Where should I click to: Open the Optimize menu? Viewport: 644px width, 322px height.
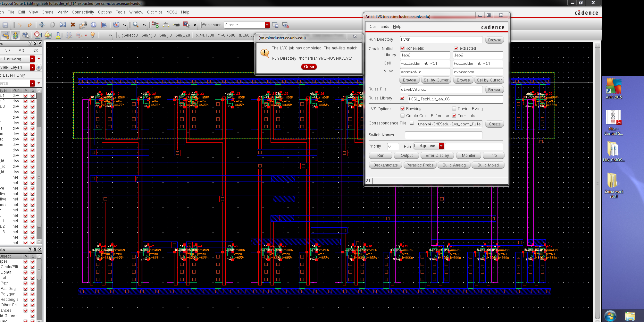point(155,12)
